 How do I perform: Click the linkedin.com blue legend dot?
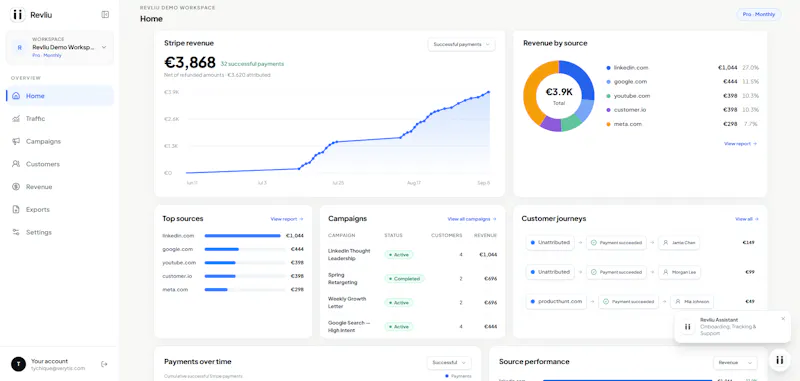[608, 68]
